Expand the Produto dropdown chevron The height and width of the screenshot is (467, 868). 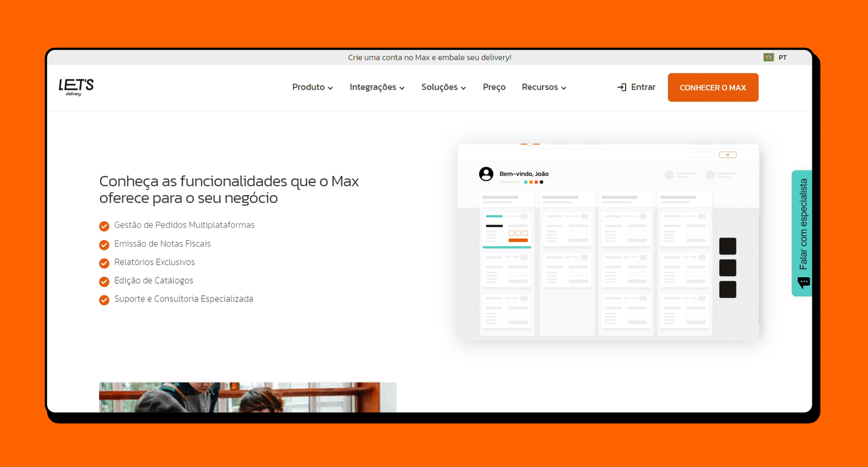[x=330, y=88]
